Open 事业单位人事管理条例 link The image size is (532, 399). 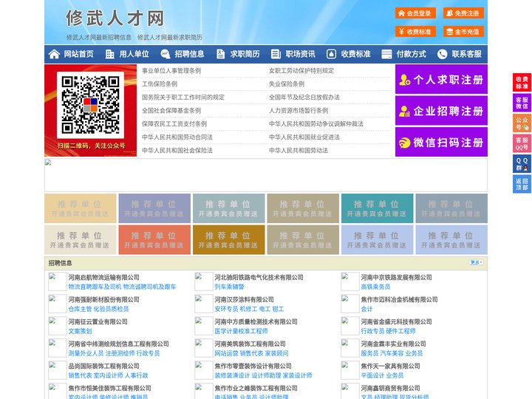point(171,71)
